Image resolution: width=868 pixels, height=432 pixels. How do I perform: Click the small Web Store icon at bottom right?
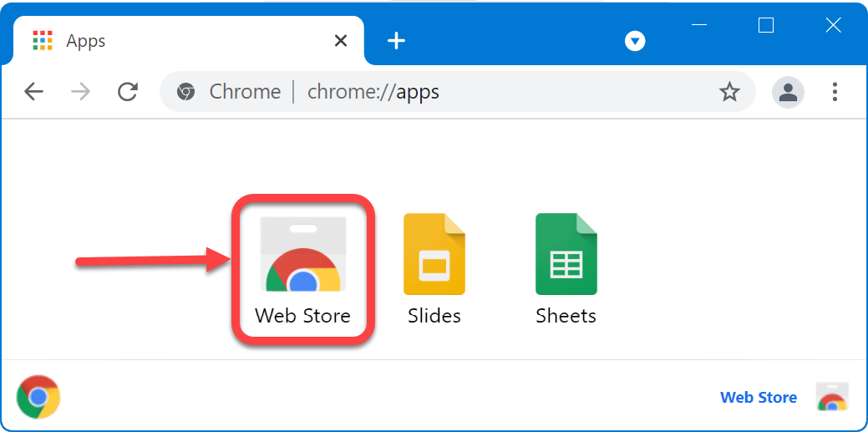pyautogui.click(x=833, y=397)
